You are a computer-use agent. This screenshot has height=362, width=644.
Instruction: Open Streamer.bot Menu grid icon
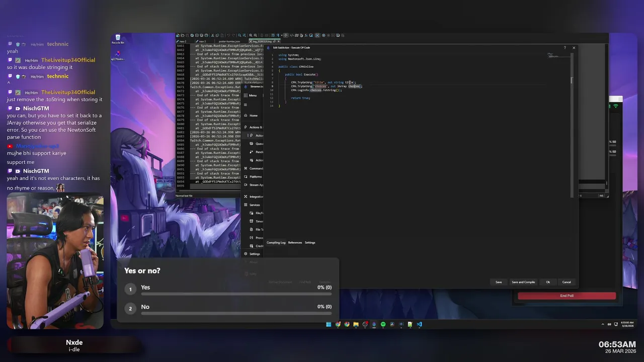(x=246, y=95)
